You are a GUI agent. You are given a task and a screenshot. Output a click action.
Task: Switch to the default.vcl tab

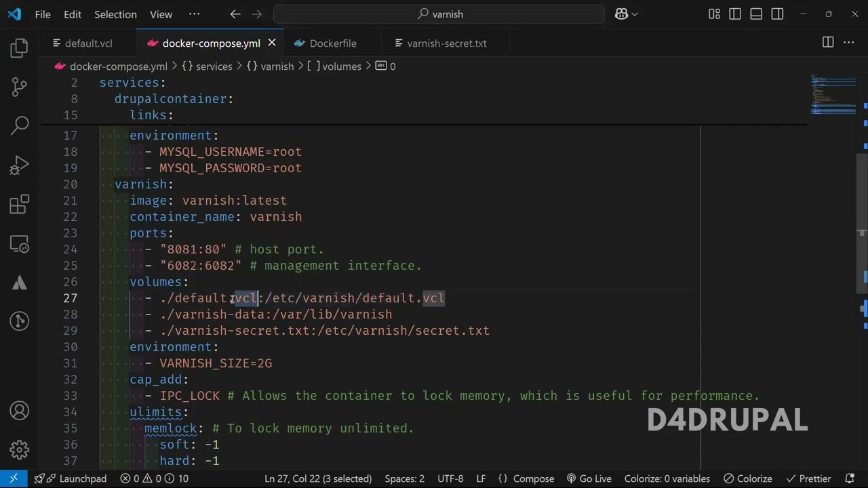(88, 43)
